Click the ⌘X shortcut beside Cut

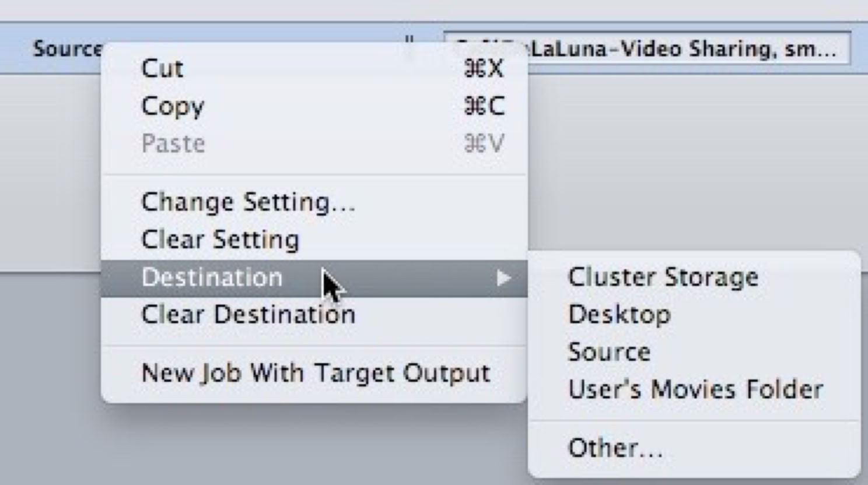coord(484,69)
